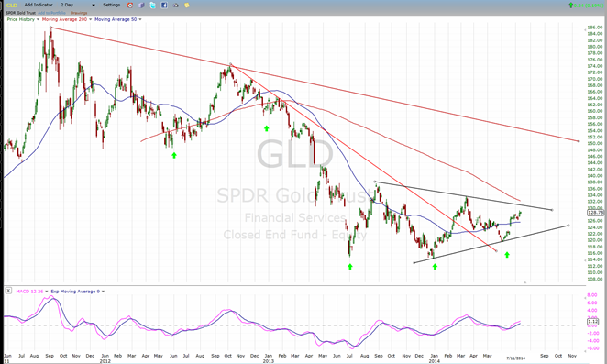Share chart via Twitter icon
This screenshot has height=364, width=607.
(x=152, y=5)
